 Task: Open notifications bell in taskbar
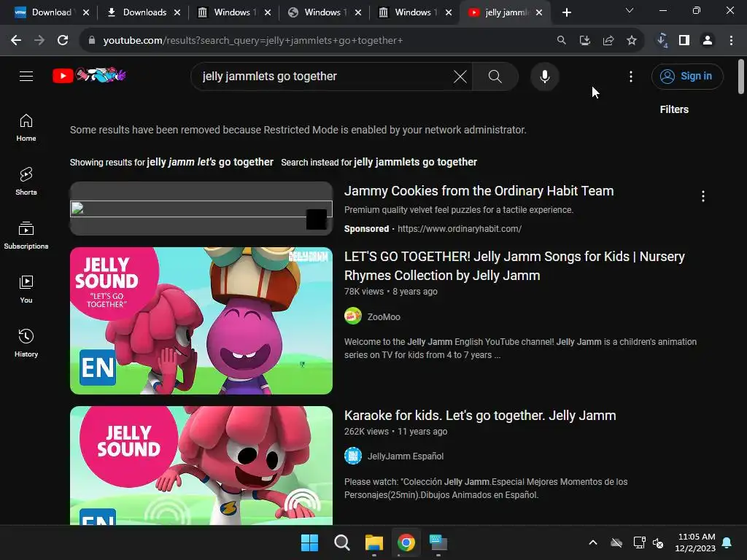coord(727,542)
